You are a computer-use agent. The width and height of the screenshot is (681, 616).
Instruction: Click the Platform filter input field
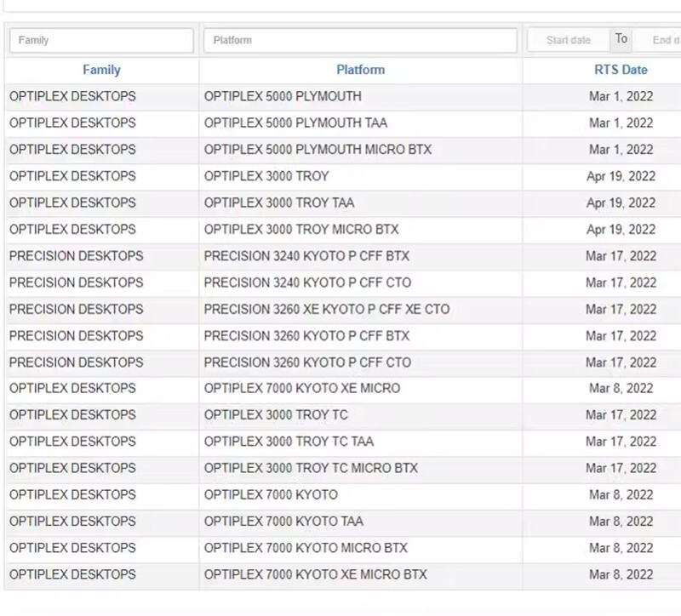tap(360, 40)
